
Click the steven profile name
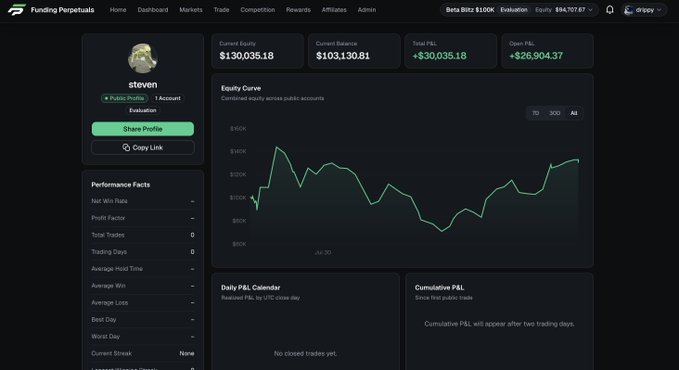click(x=142, y=84)
